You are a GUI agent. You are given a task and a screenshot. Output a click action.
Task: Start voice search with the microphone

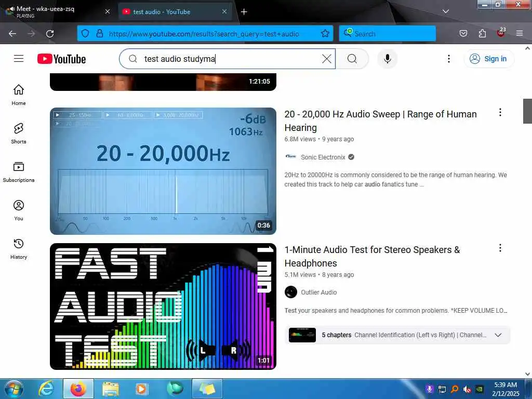[x=387, y=59]
